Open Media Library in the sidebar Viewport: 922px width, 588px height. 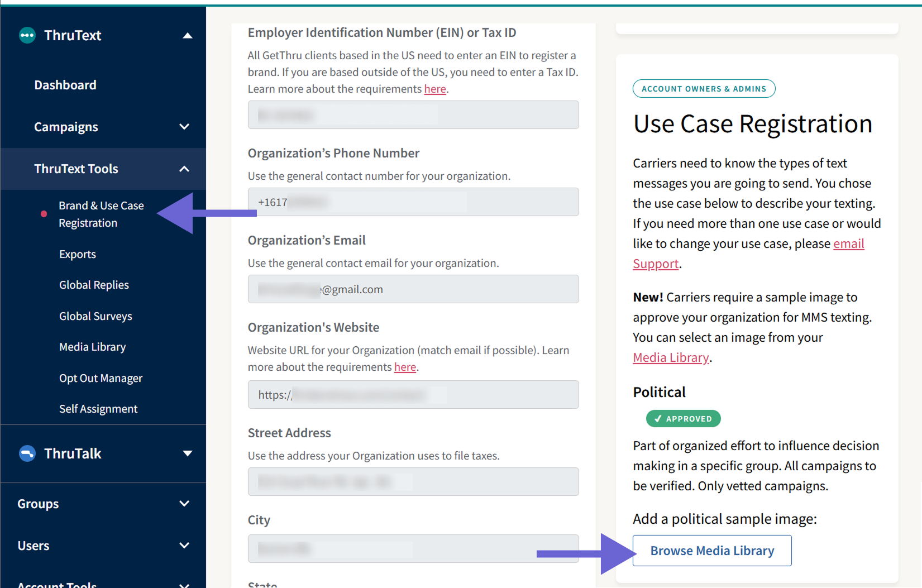point(93,347)
